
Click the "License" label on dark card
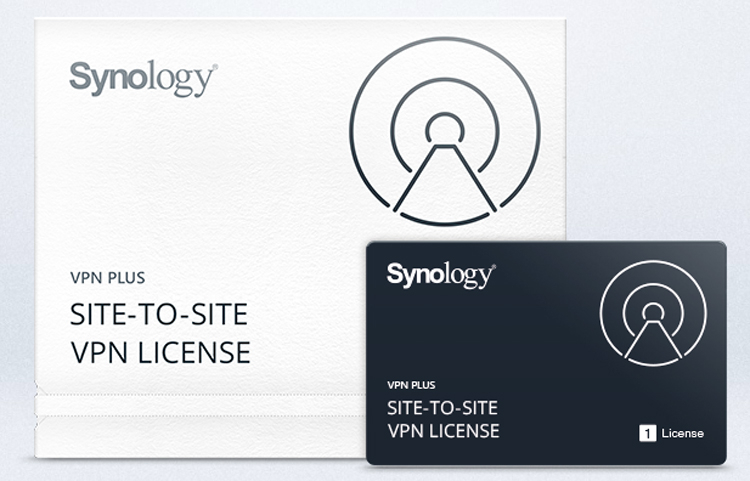(683, 433)
